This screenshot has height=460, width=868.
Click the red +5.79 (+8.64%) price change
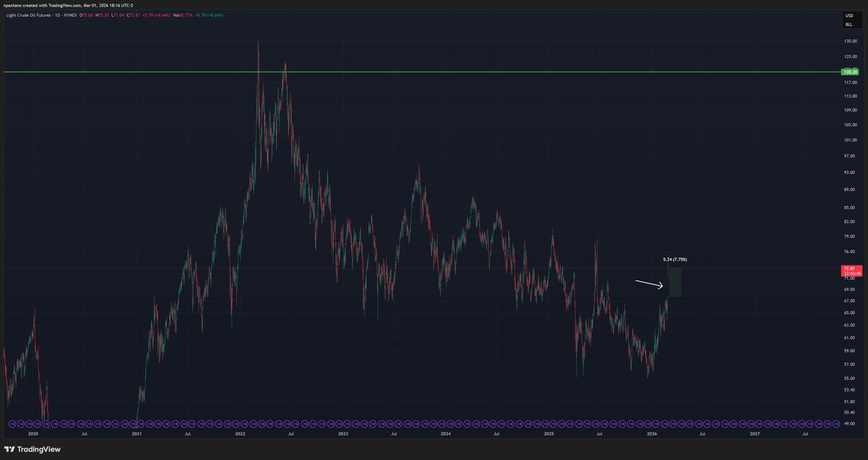point(156,15)
